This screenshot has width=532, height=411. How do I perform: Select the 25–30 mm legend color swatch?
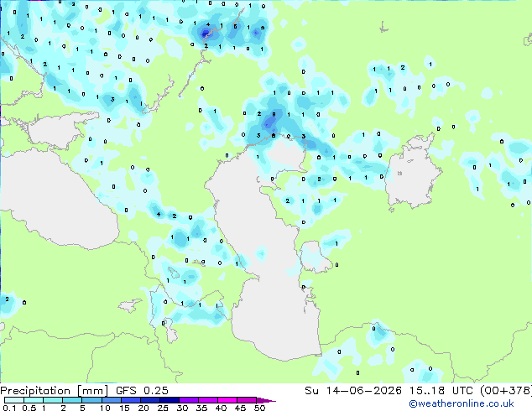tap(170, 400)
